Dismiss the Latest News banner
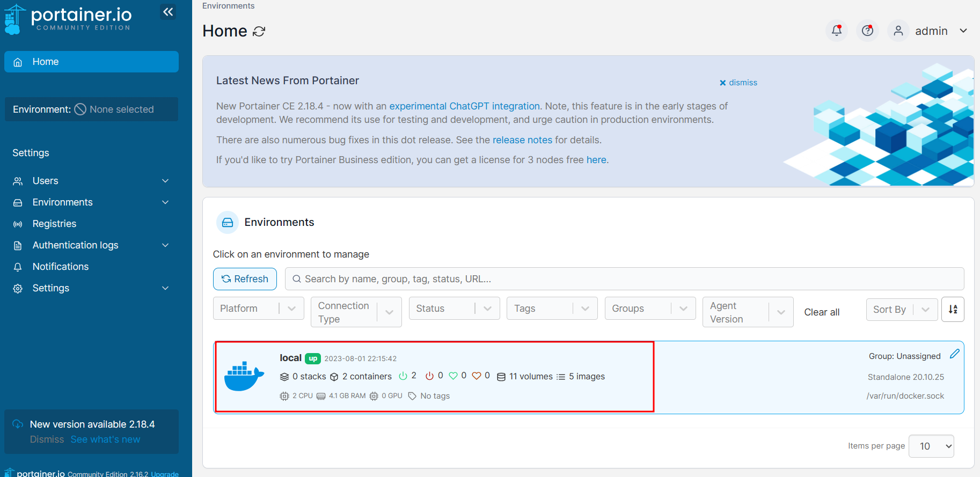This screenshot has height=477, width=980. (x=738, y=83)
